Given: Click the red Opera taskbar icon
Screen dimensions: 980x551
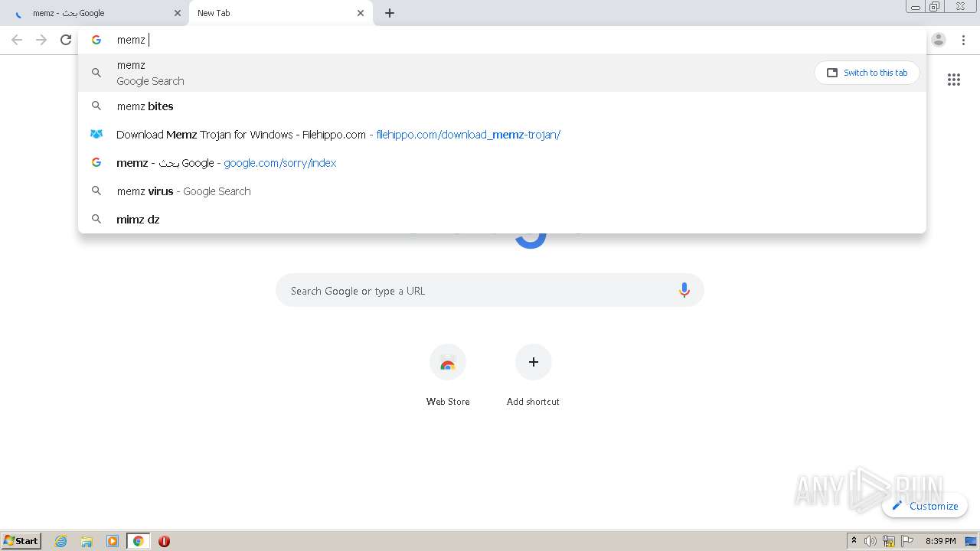Looking at the screenshot, I should point(164,541).
